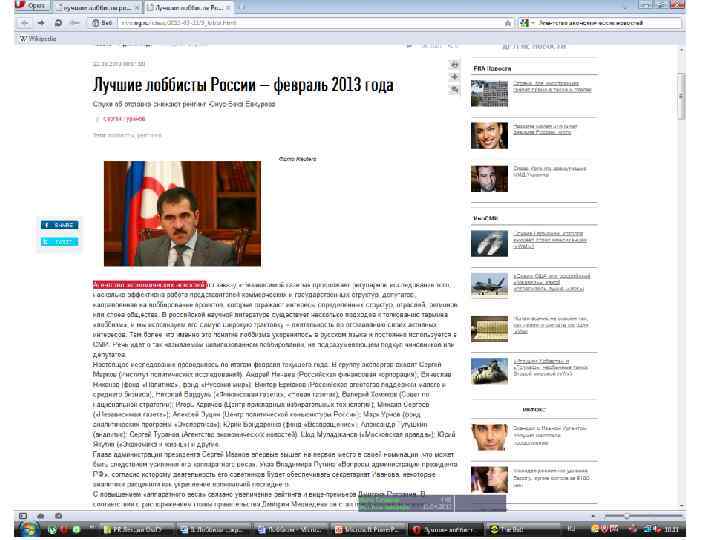Image resolution: width=720 pixels, height=540 pixels.
Task: Open thumbnail of couple at bottom
Action: pyautogui.click(x=489, y=479)
